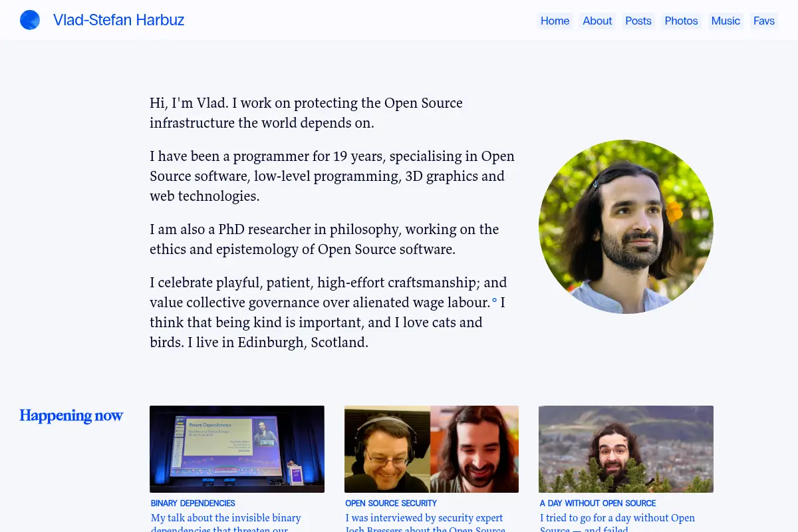Image resolution: width=798 pixels, height=532 pixels.
Task: Go to the Music page
Action: point(726,21)
